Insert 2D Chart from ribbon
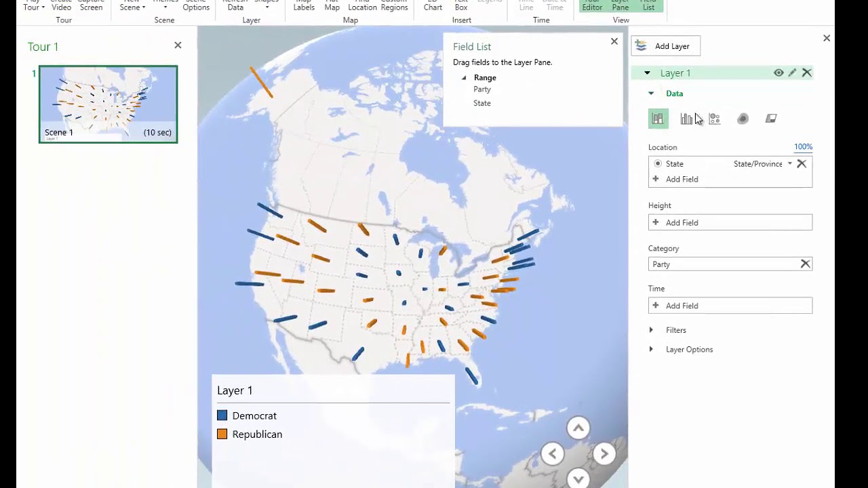This screenshot has height=488, width=868. coord(433,5)
